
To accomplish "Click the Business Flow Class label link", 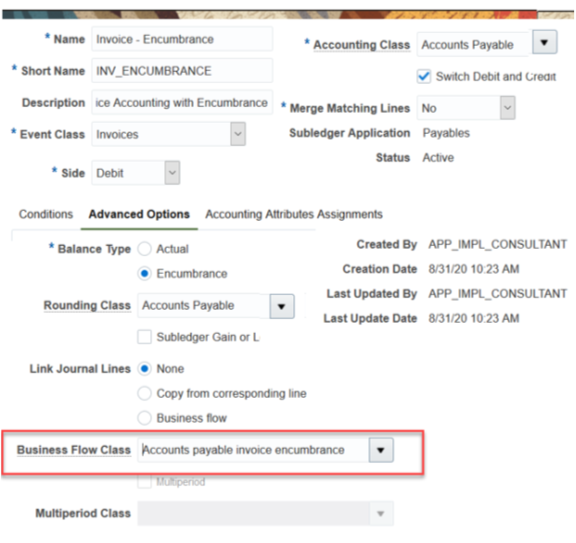I will 74,450.
